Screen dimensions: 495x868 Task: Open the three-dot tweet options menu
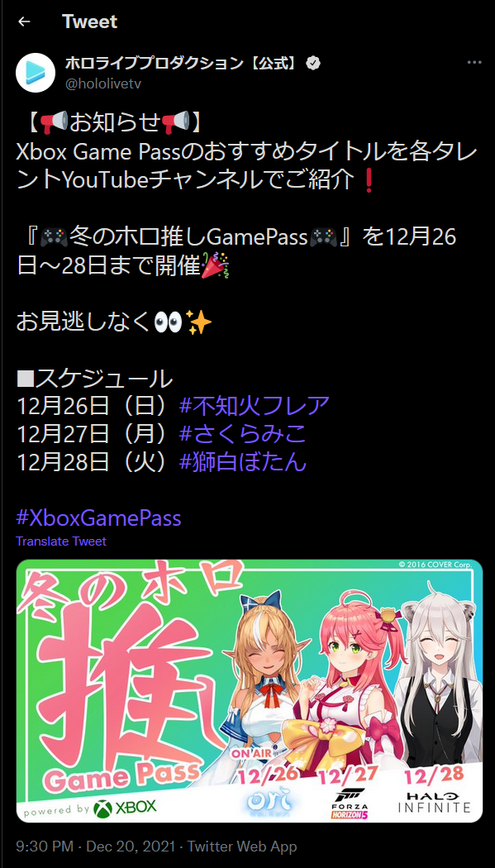474,63
